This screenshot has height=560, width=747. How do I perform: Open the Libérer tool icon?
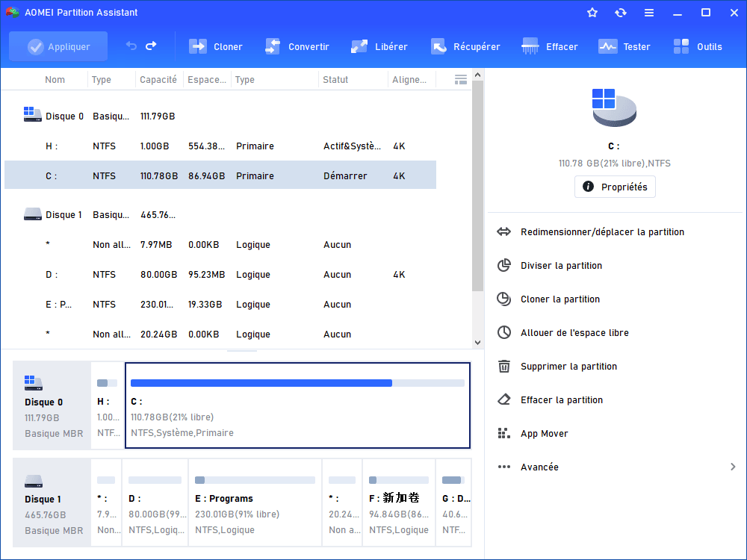point(359,46)
